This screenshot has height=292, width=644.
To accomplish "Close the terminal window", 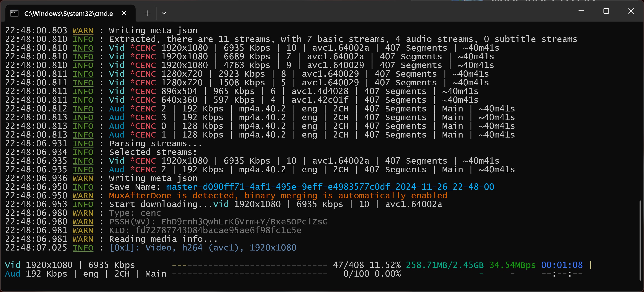I will (x=631, y=11).
